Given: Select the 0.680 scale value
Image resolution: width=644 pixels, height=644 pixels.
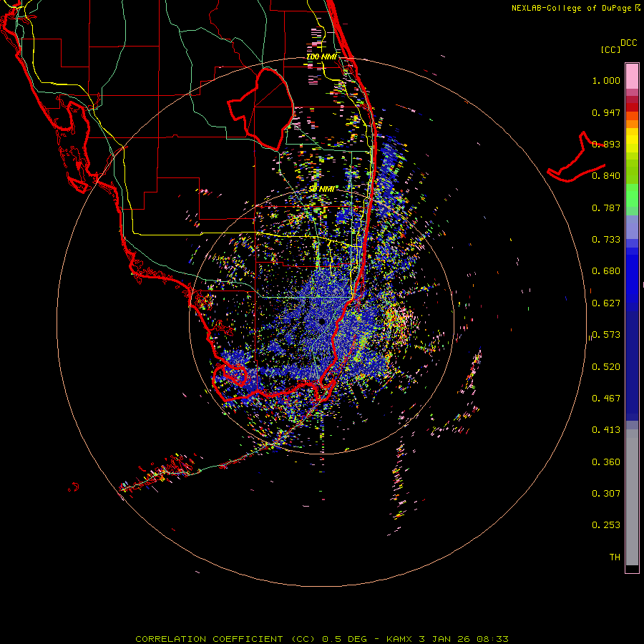Looking at the screenshot, I should (606, 271).
